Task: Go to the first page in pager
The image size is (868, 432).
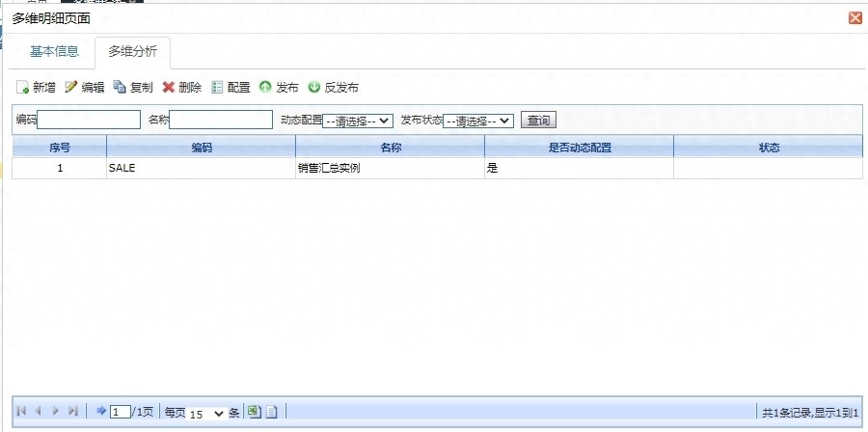Action: click(21, 411)
